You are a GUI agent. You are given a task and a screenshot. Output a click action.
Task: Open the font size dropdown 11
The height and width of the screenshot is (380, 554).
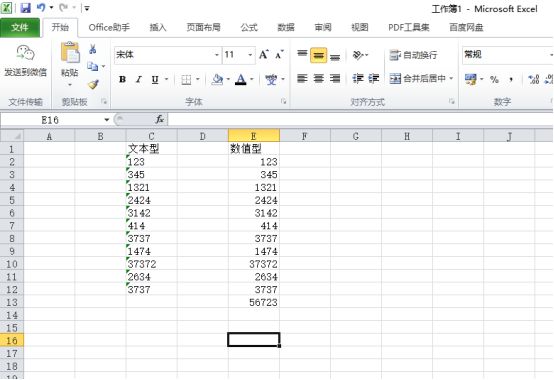(x=250, y=55)
